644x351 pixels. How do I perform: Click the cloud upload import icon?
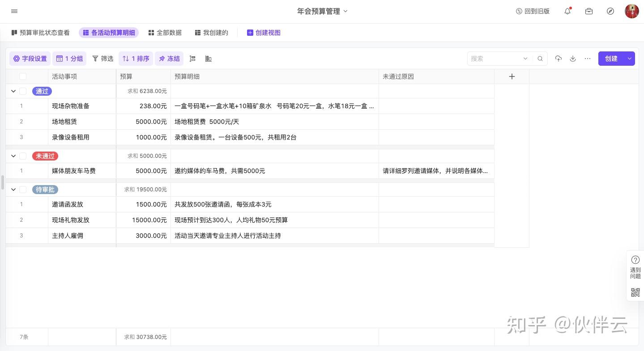click(558, 59)
